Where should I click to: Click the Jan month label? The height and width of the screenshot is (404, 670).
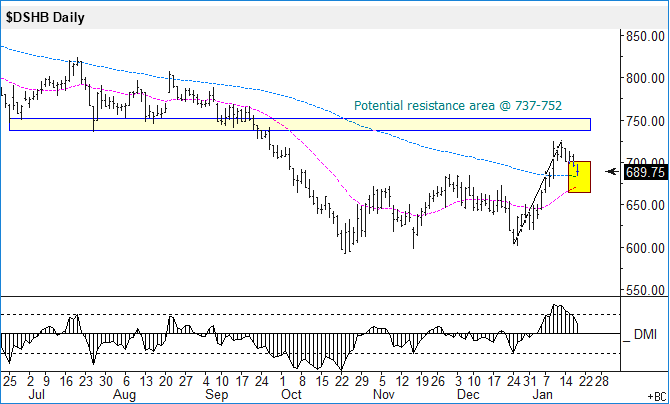[x=543, y=394]
